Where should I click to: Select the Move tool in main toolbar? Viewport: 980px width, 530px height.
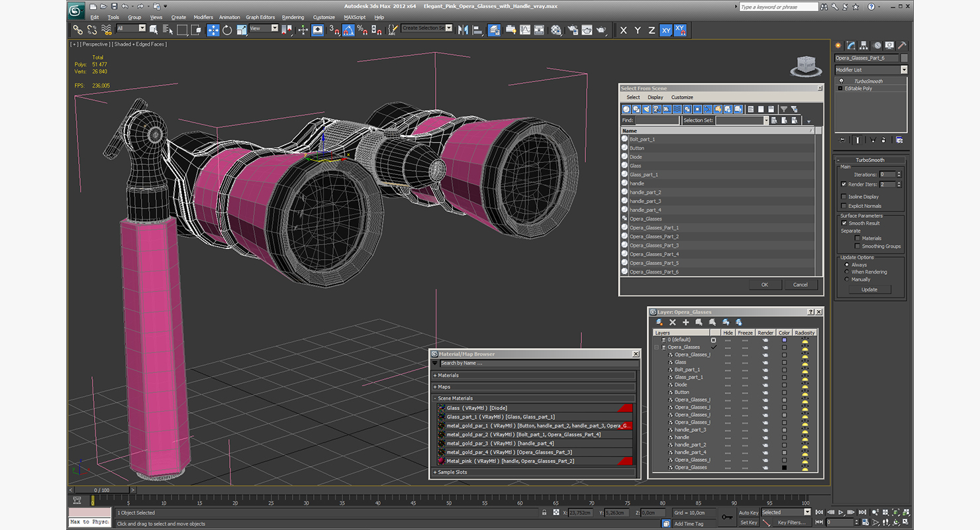[213, 30]
